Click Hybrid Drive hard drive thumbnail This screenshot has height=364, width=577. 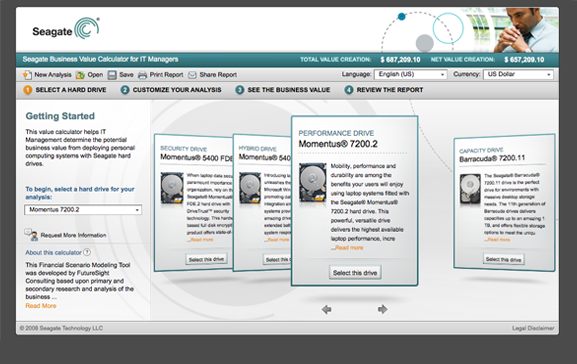pos(250,188)
